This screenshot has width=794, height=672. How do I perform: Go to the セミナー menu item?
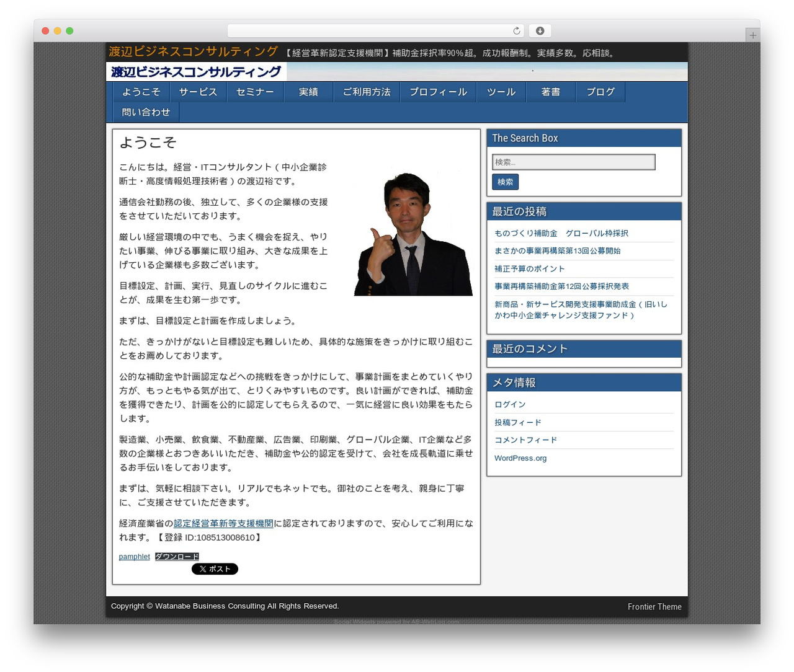pyautogui.click(x=255, y=92)
